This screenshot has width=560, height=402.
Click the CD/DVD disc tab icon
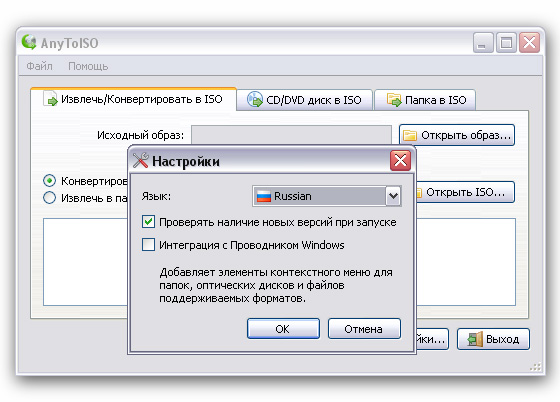pyautogui.click(x=255, y=100)
